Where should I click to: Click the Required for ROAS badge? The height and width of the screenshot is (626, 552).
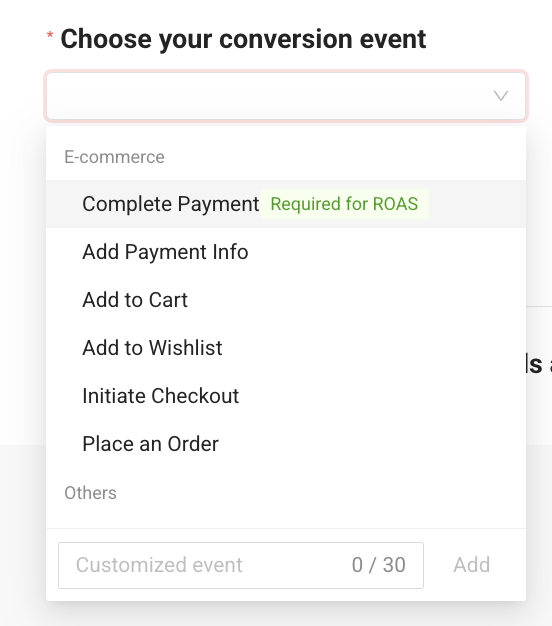[344, 204]
